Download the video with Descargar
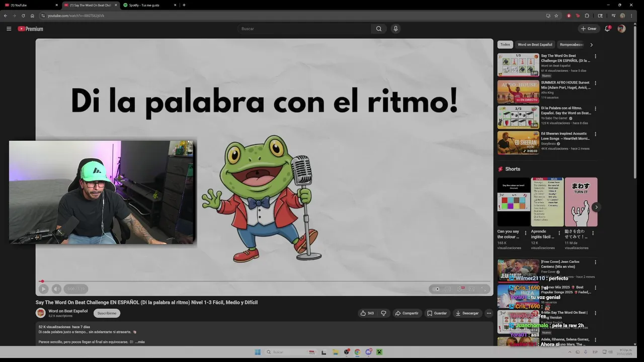 (467, 313)
